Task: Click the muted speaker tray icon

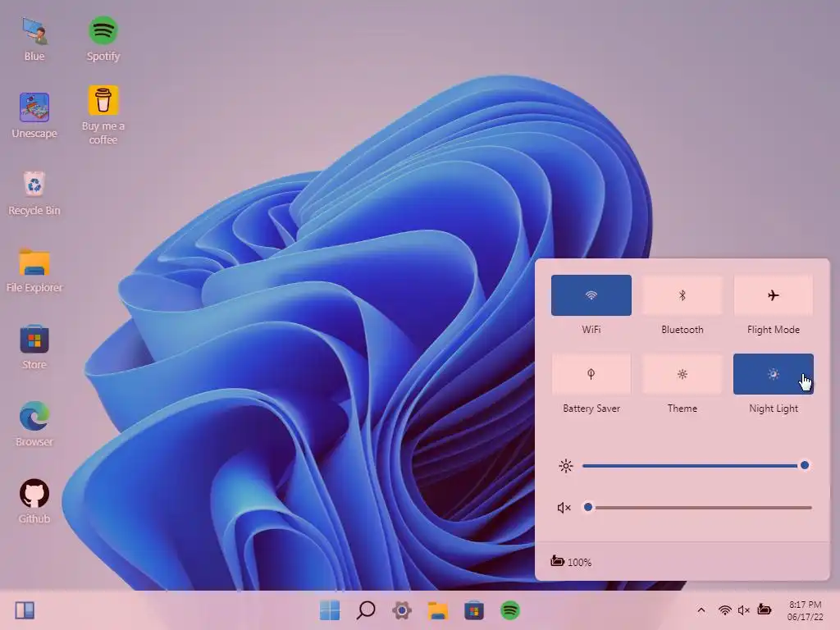Action: (x=743, y=610)
